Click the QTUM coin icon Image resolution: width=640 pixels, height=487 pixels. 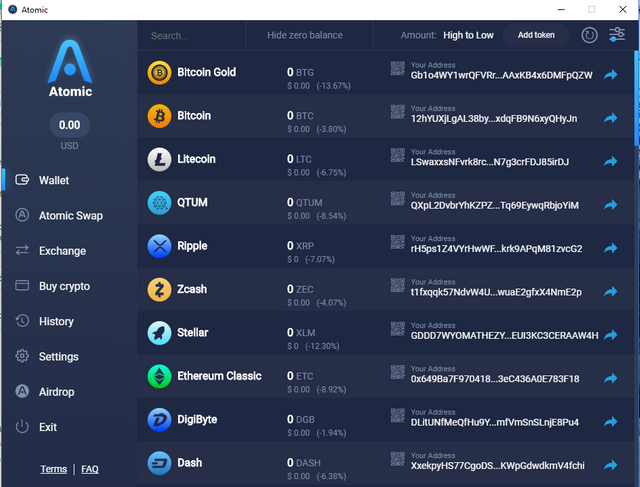pos(159,203)
